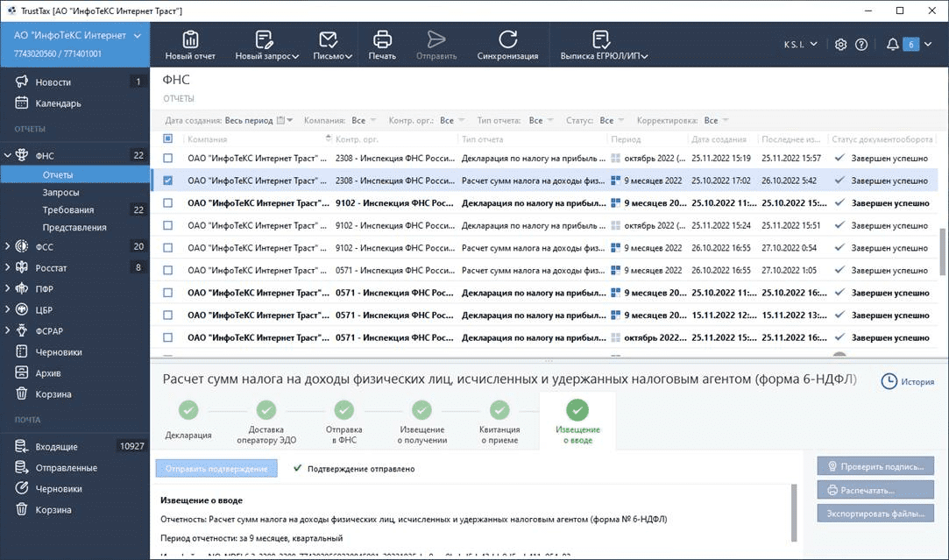Open the Выписка ЕГРЮЛ/ИП dropdown
Viewport: 949px width, 560px height.
[x=604, y=56]
